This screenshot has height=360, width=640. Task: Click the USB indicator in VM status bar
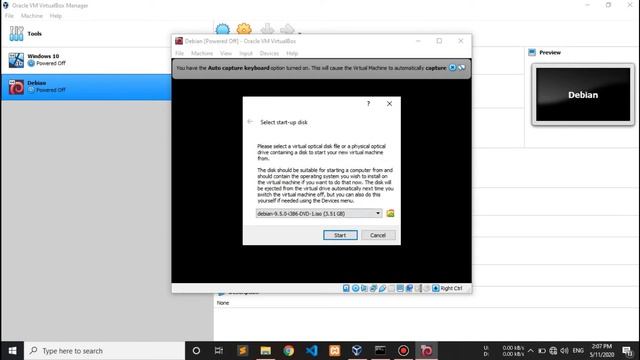382,288
